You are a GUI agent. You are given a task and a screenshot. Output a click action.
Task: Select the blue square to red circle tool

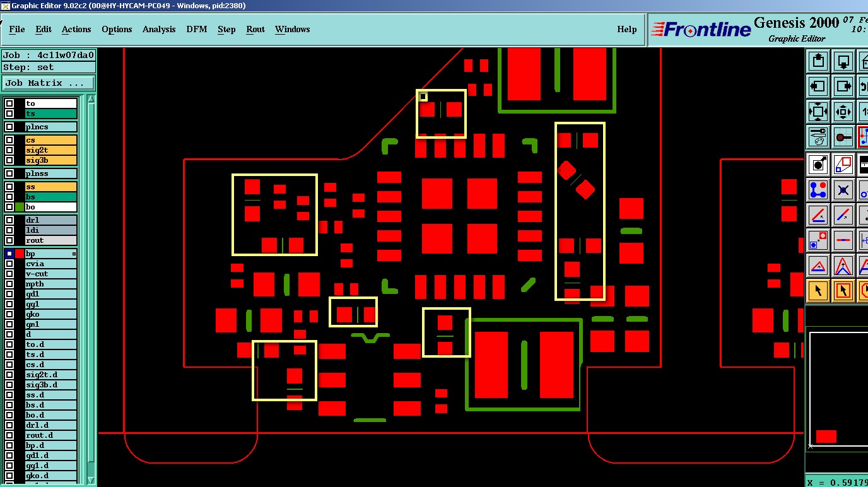(818, 240)
